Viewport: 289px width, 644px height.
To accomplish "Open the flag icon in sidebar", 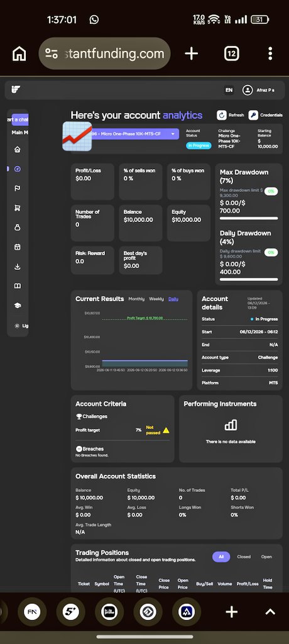I will (x=17, y=189).
